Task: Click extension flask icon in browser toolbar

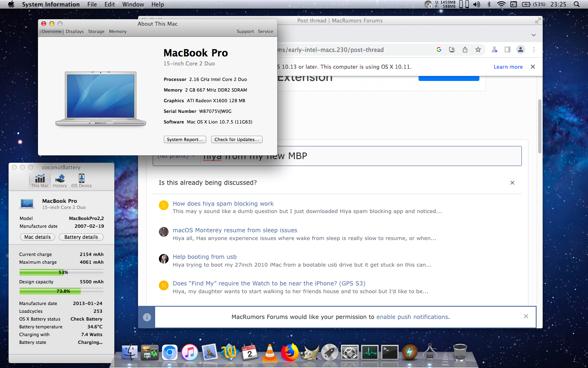Action: coord(494,49)
